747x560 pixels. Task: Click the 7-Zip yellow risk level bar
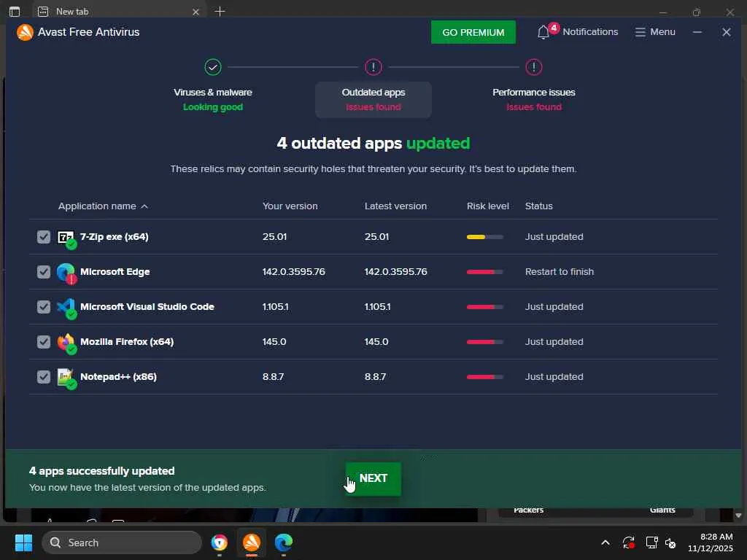tap(484, 237)
